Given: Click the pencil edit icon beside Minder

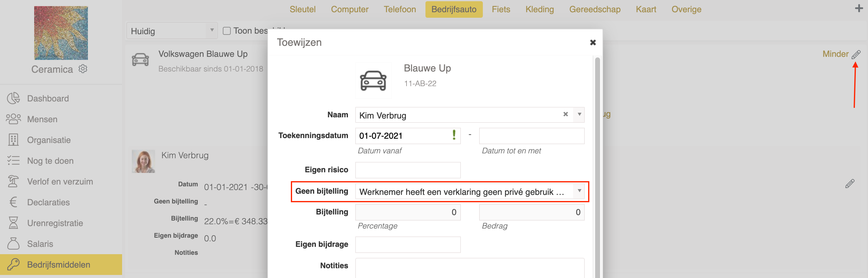Looking at the screenshot, I should 856,54.
